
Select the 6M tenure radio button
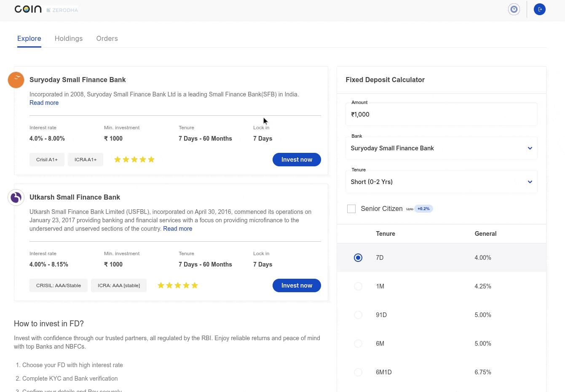pos(358,344)
